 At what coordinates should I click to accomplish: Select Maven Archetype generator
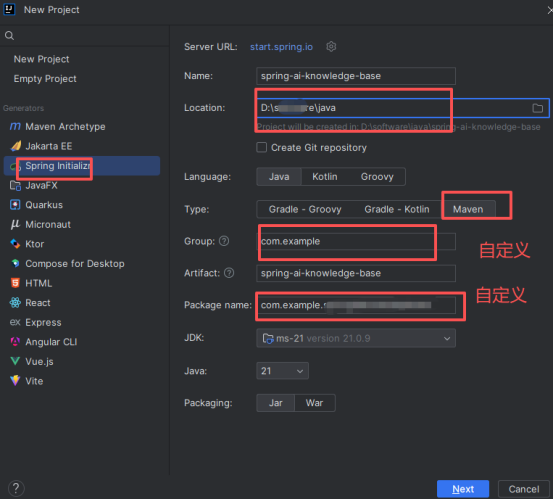tap(65, 127)
